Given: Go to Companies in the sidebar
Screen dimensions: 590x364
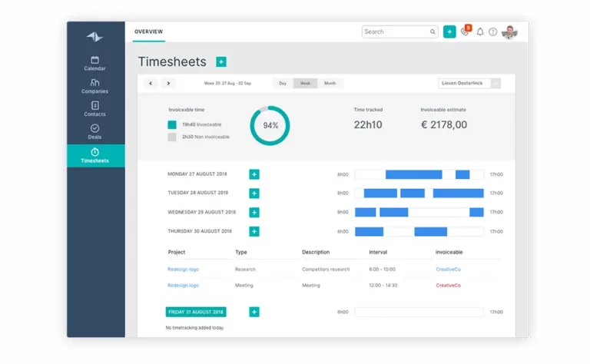Looking at the screenshot, I should (x=94, y=86).
